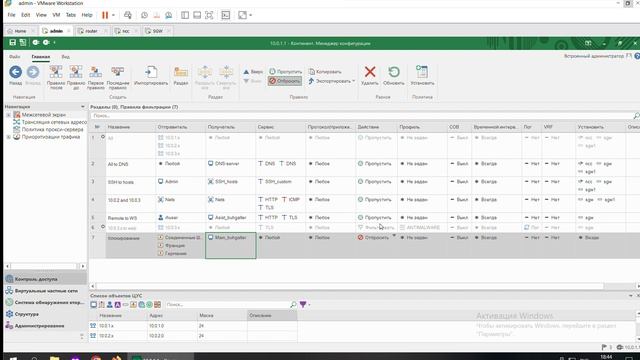Screen dimensions: 640x360
Task: Open Виртуальные частные сети section
Action: pos(45,291)
